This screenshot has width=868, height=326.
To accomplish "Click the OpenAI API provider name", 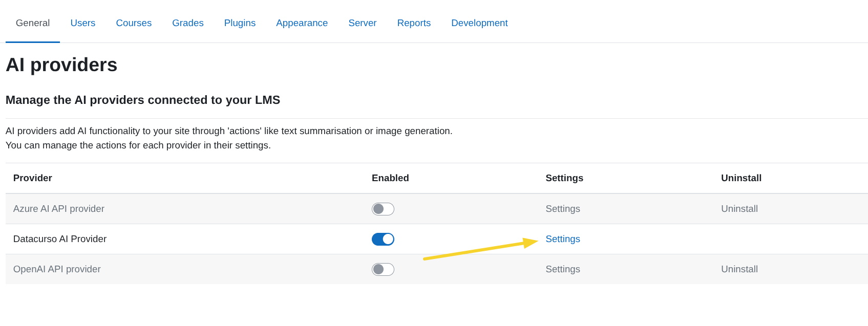I will 57,269.
